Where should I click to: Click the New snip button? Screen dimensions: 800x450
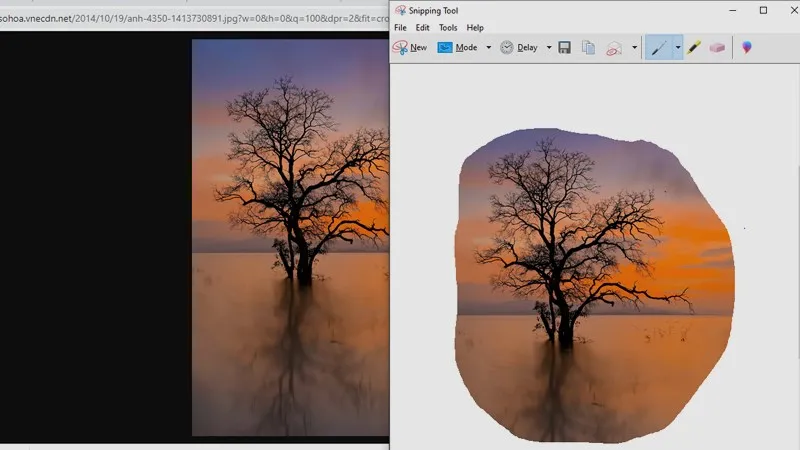tap(410, 47)
